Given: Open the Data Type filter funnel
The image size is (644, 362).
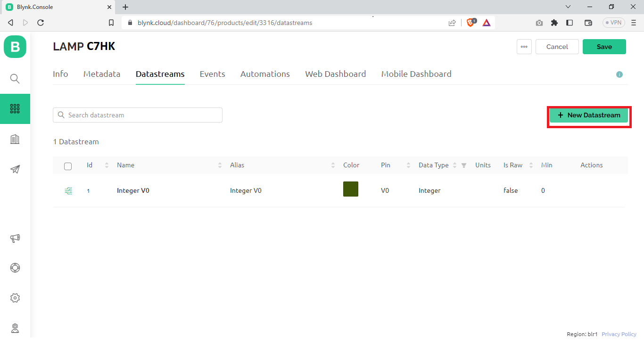Looking at the screenshot, I should 463,165.
